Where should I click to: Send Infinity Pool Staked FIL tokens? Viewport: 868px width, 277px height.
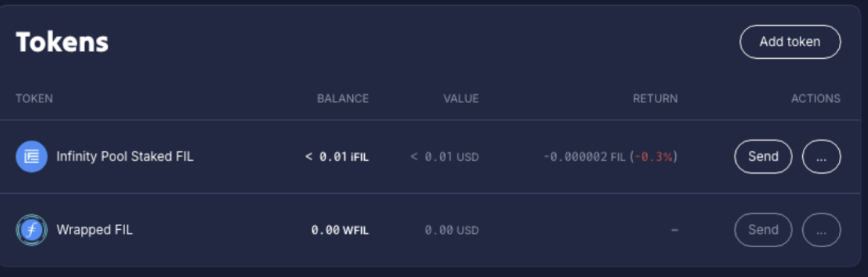point(763,157)
